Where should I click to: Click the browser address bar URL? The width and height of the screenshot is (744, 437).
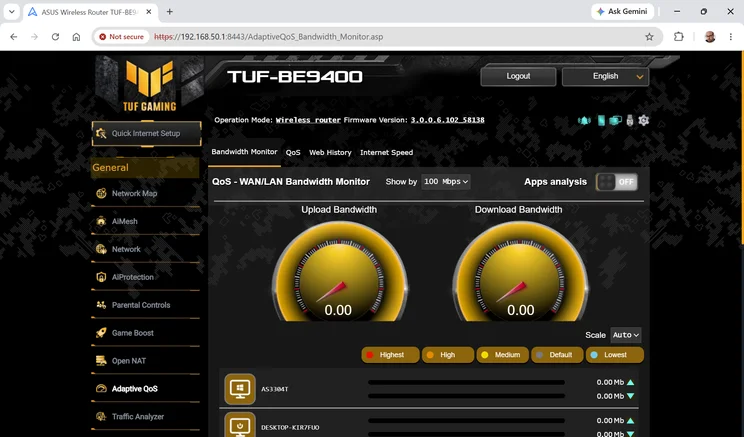click(269, 37)
